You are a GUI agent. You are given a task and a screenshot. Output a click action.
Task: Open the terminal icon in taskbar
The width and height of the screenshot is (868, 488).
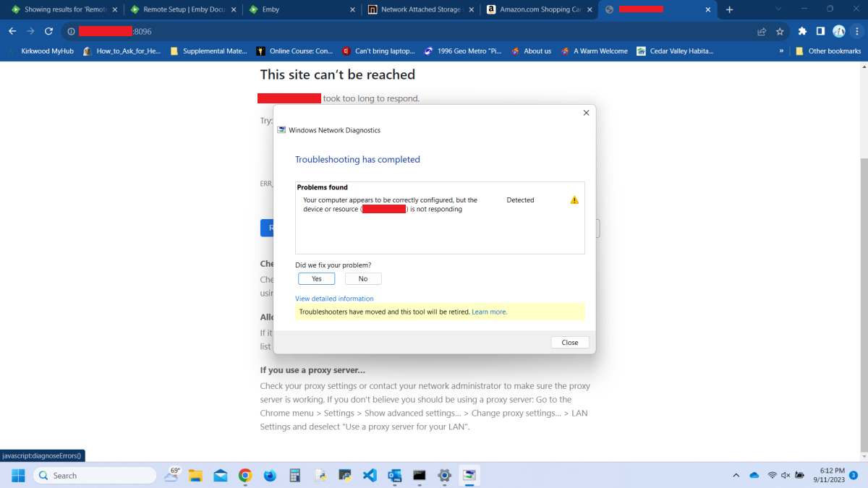click(420, 475)
